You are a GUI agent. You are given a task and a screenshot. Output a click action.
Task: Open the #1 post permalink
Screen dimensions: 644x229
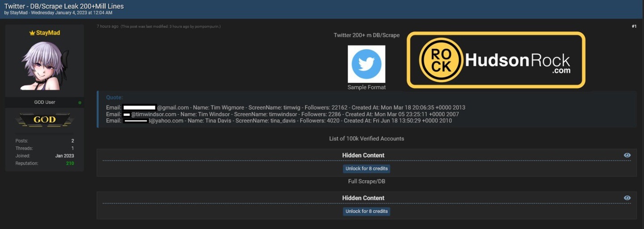click(x=634, y=26)
